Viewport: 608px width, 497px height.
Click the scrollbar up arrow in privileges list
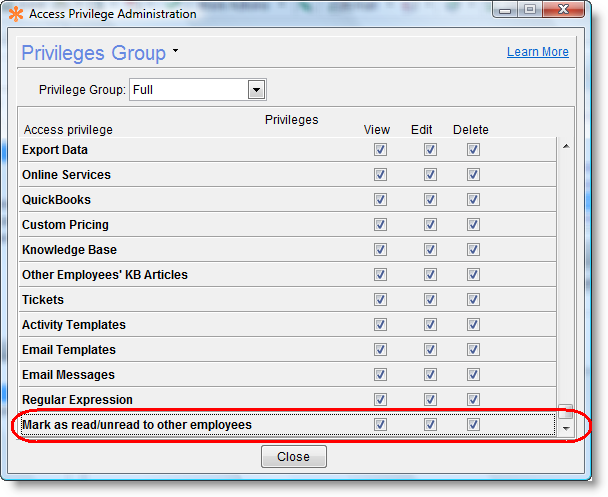pyautogui.click(x=566, y=146)
